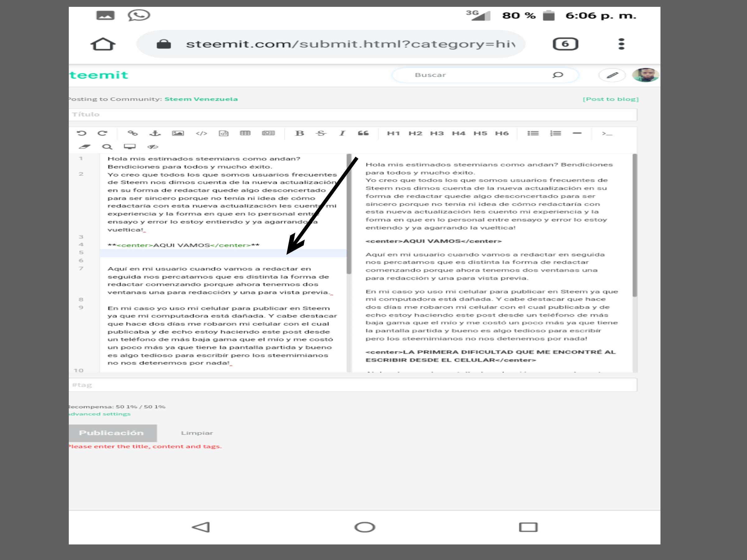Focus the #tag input field
747x560 pixels.
[353, 385]
